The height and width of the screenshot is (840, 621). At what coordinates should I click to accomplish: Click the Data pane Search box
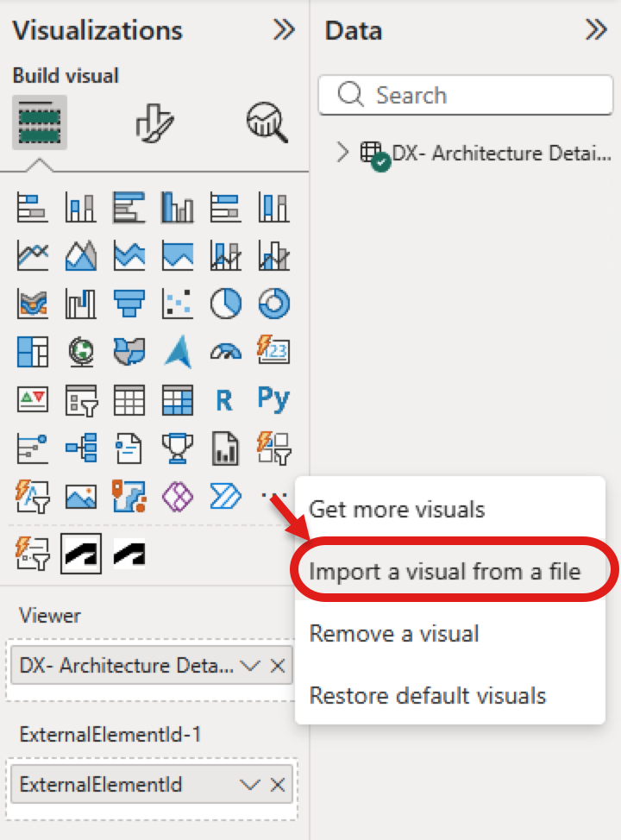(x=466, y=96)
